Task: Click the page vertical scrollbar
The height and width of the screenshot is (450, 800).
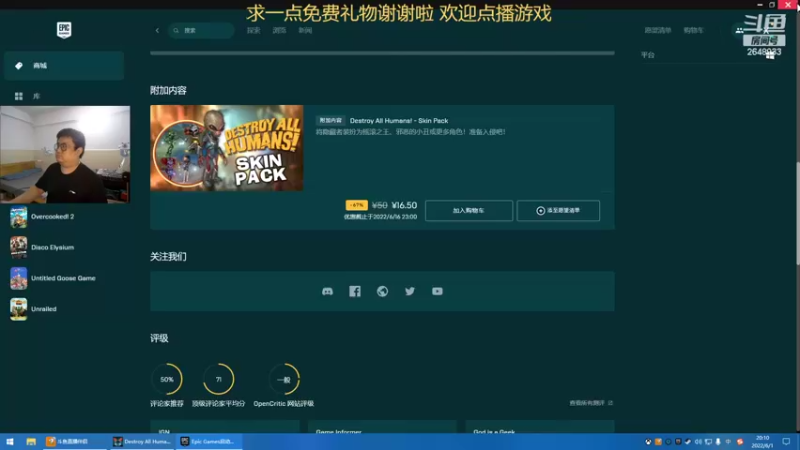Action: (797, 213)
